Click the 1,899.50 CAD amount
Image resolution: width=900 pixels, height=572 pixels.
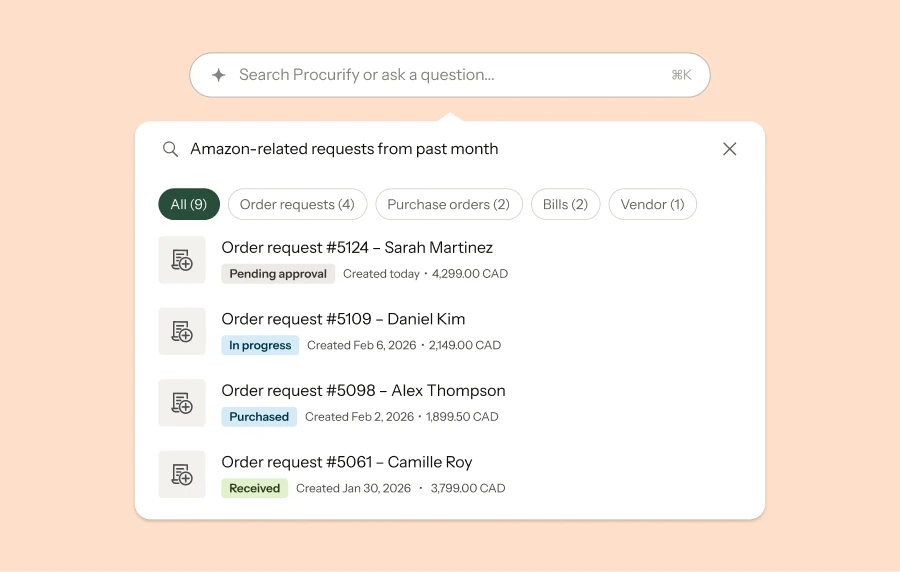click(462, 417)
